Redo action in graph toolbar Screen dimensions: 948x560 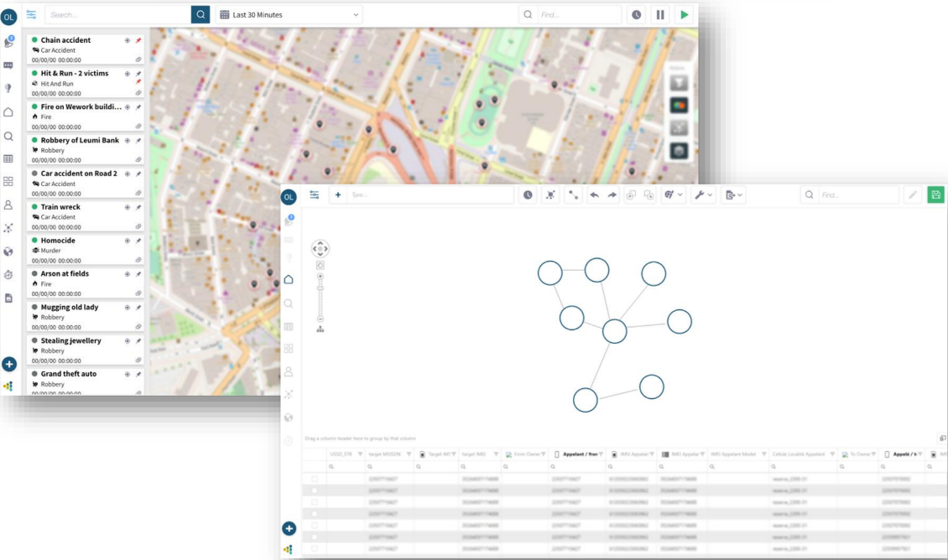pyautogui.click(x=612, y=195)
